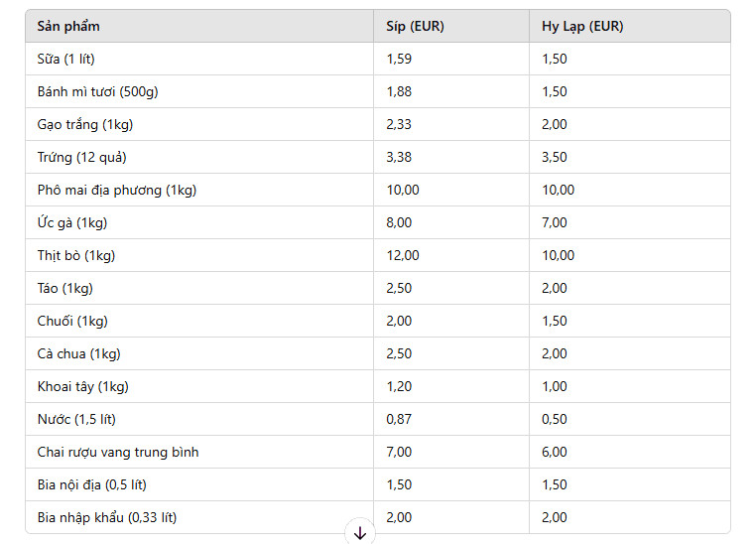Click Thịt bò Síp price 12,00
Image resolution: width=756 pixels, height=544 pixels.
click(403, 256)
